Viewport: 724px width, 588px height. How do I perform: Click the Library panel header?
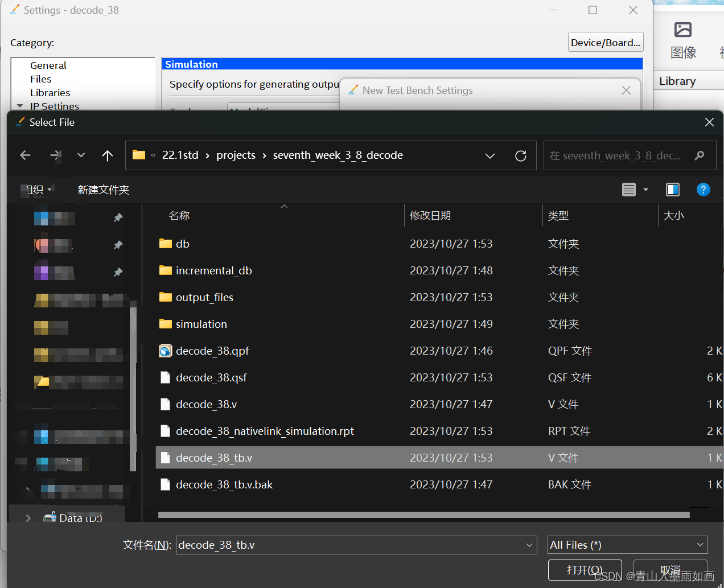click(x=677, y=81)
